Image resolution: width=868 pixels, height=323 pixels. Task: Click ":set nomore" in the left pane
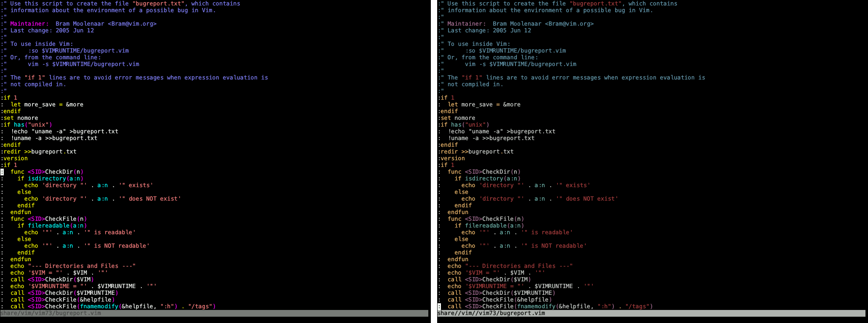(x=20, y=118)
